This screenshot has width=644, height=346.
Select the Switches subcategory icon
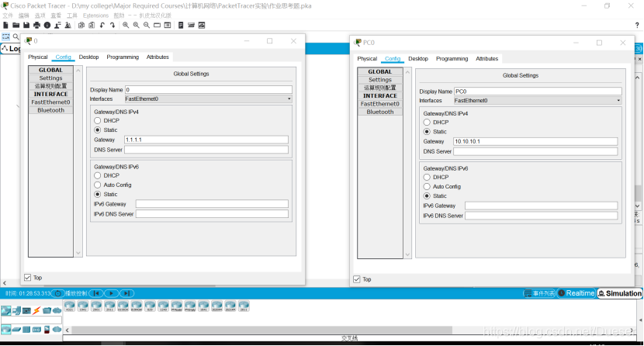(16, 329)
